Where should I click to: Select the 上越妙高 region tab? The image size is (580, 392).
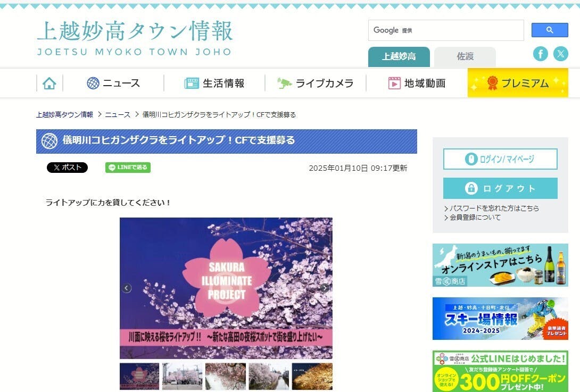(399, 56)
